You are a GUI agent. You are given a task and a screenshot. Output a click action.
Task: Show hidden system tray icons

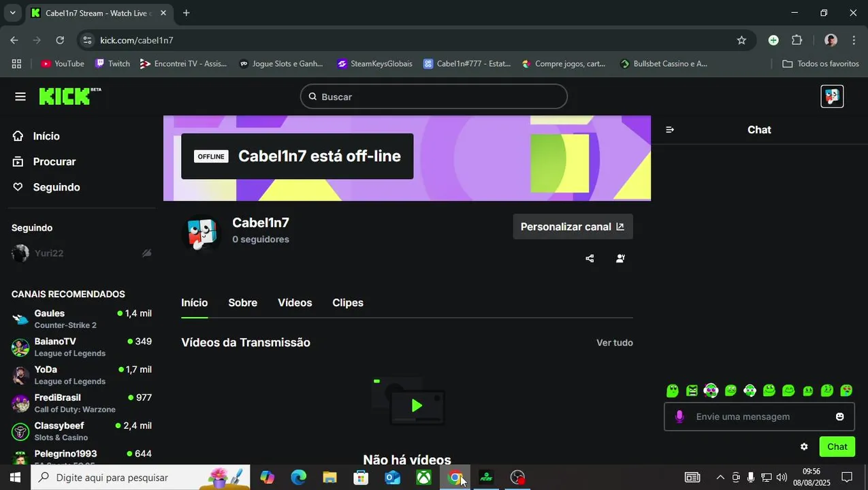720,478
